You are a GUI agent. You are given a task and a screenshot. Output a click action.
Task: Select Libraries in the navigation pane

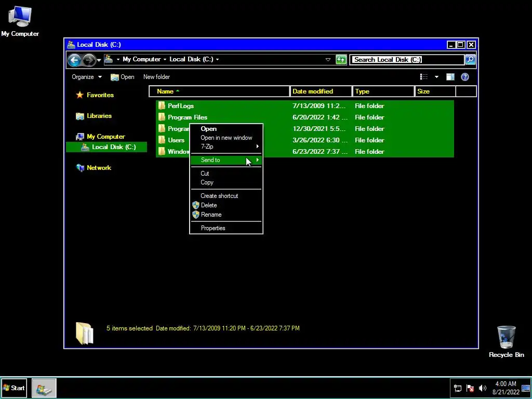99,116
